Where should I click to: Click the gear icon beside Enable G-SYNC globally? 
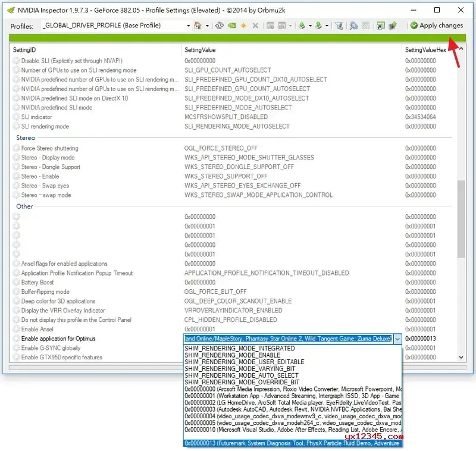pos(16,348)
